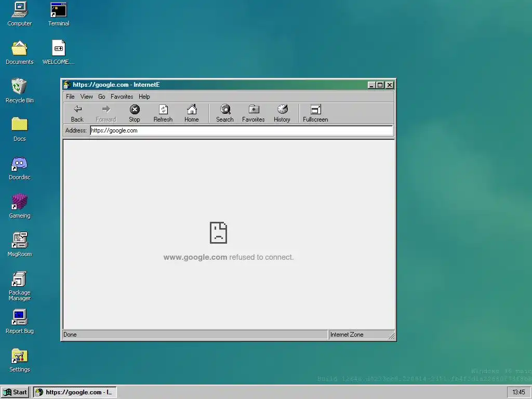Click the sad page error icon
Viewport: 532px width, 399px height.
tap(219, 233)
